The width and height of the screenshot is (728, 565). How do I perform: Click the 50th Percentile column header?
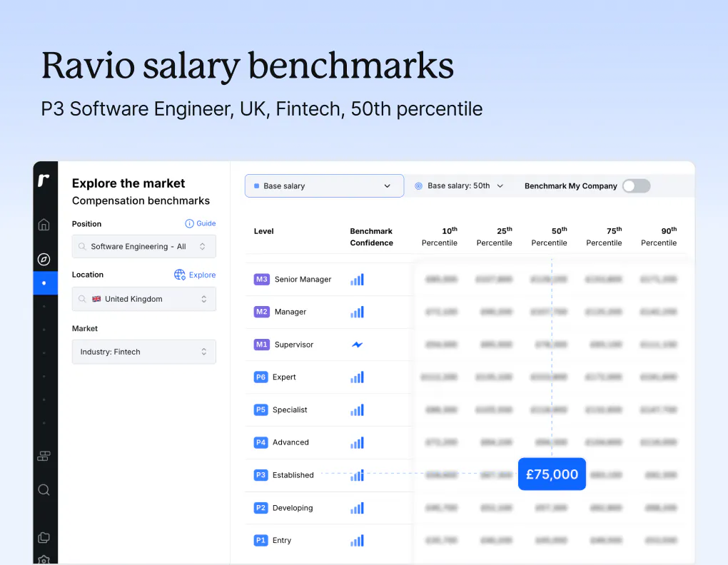[x=549, y=236]
